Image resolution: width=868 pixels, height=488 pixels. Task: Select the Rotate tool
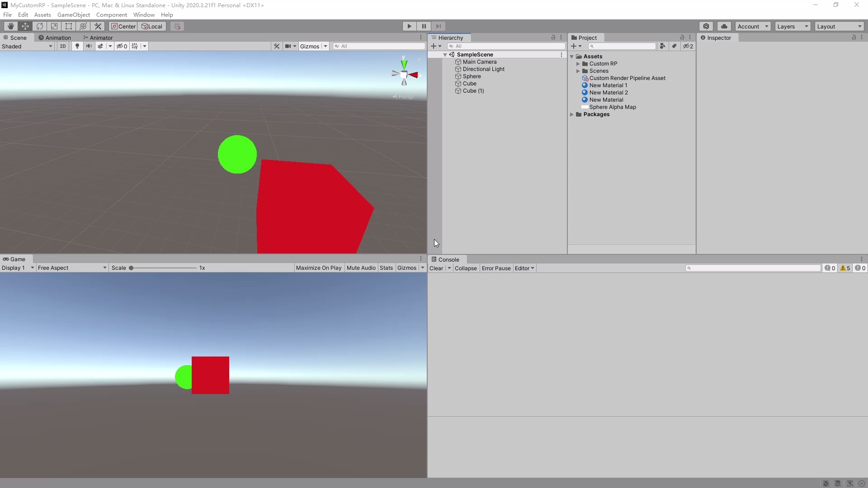coord(40,26)
